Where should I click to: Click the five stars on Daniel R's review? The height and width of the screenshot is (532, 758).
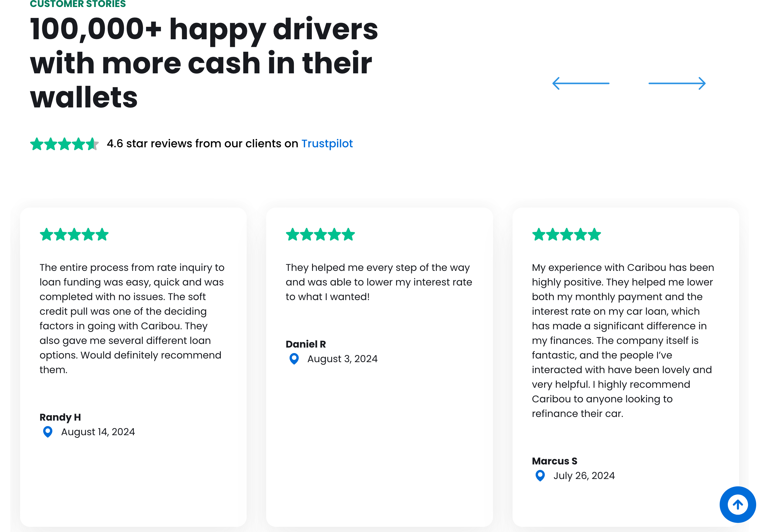pos(320,234)
